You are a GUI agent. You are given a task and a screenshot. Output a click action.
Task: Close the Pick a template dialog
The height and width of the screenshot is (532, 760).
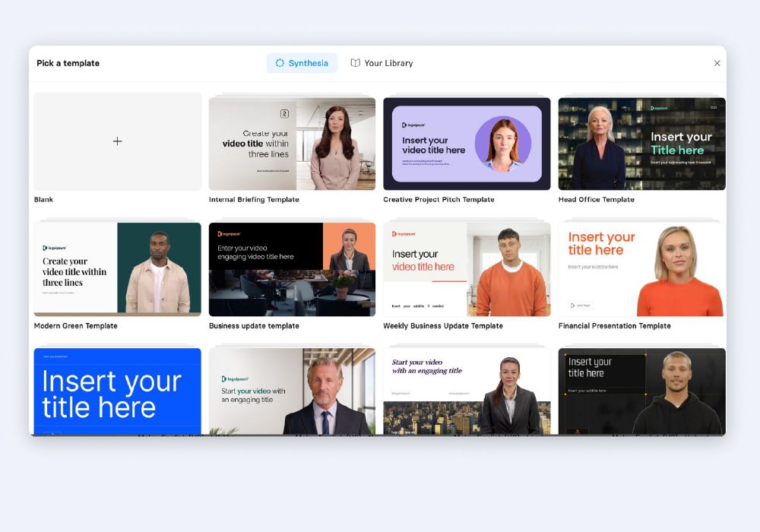(x=717, y=64)
